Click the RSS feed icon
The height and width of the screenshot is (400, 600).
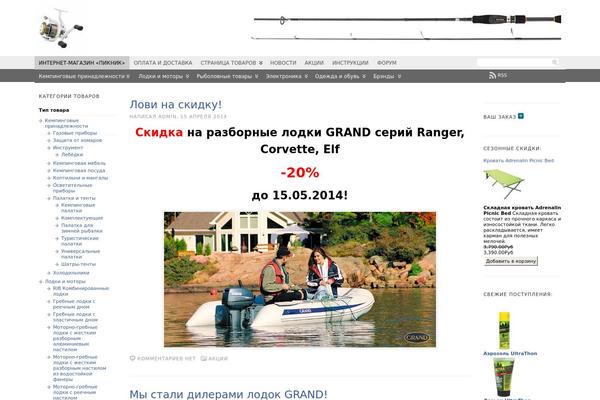click(x=492, y=75)
